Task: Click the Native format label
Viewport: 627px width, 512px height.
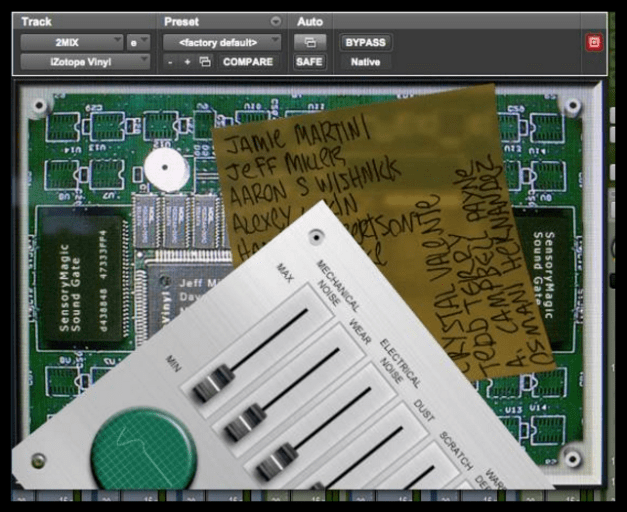Action: (x=365, y=62)
